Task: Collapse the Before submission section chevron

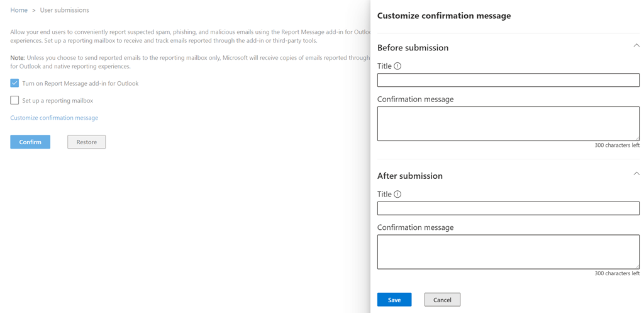Action: tap(636, 46)
